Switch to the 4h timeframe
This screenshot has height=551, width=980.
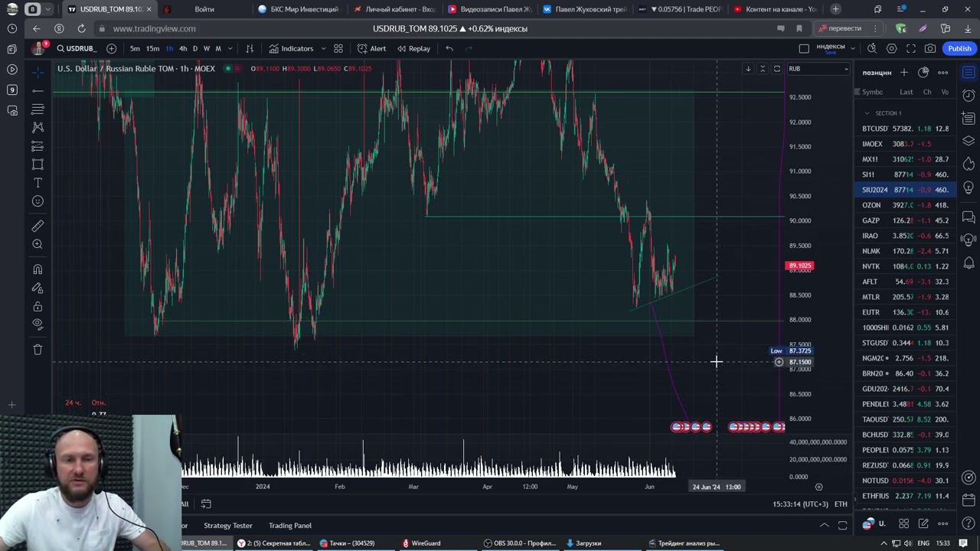click(x=183, y=48)
